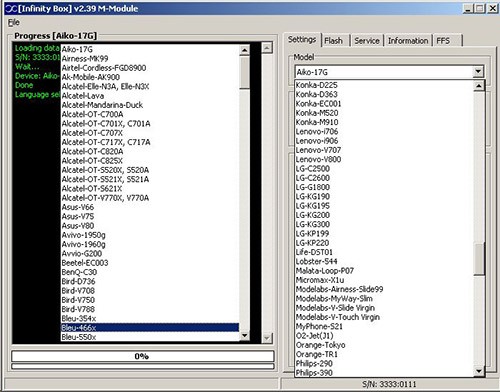Click the 0% progress bar
The image size is (500, 392).
[143, 356]
